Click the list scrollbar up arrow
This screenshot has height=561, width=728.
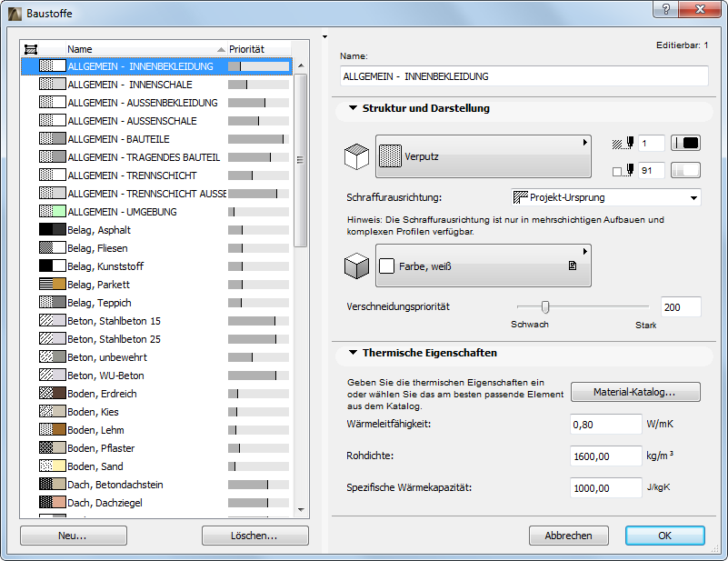click(301, 65)
